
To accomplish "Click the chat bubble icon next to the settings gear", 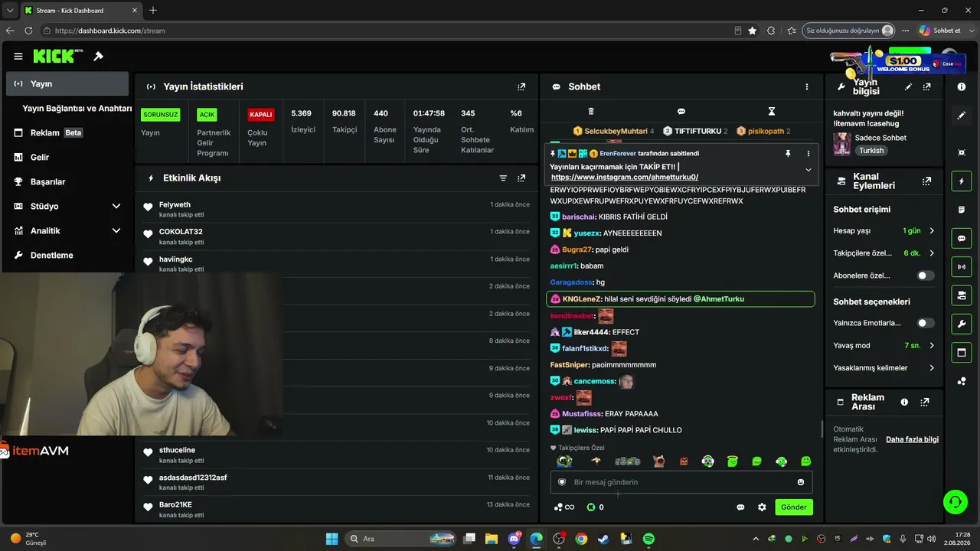I will point(740,507).
